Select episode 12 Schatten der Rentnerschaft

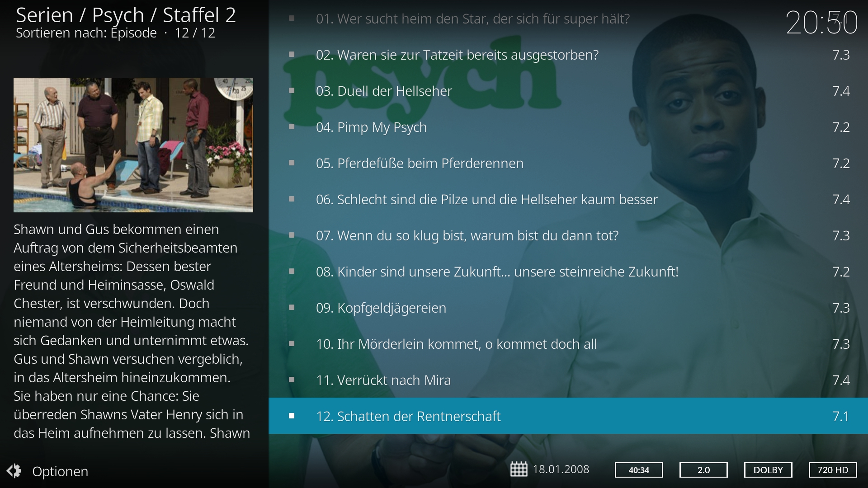(x=568, y=416)
